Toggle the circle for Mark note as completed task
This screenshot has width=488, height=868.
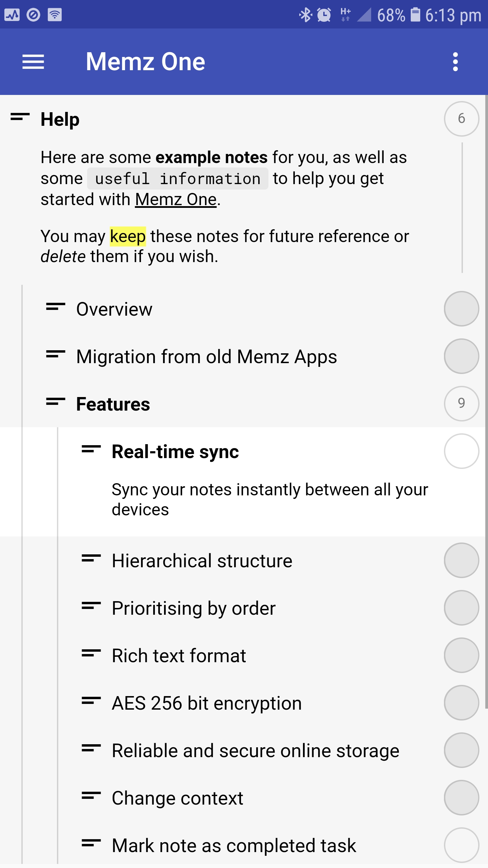pyautogui.click(x=462, y=845)
